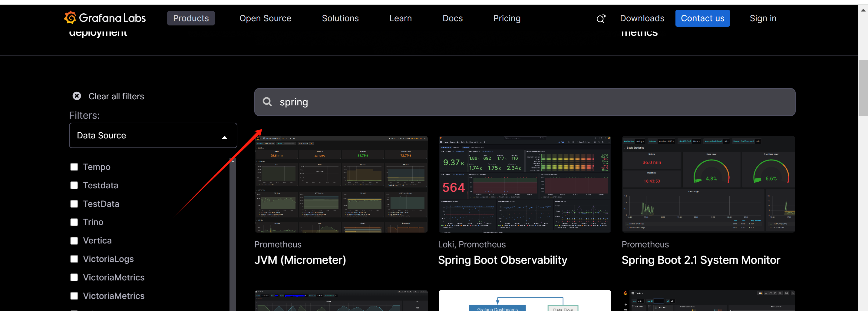This screenshot has width=868, height=311.
Task: Click the page vertical scrollbar thumb
Action: (863, 88)
